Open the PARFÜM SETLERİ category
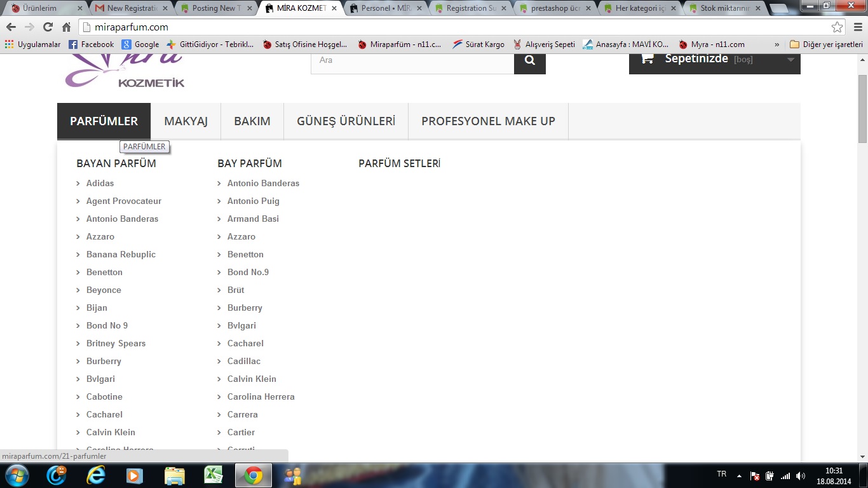 point(400,163)
